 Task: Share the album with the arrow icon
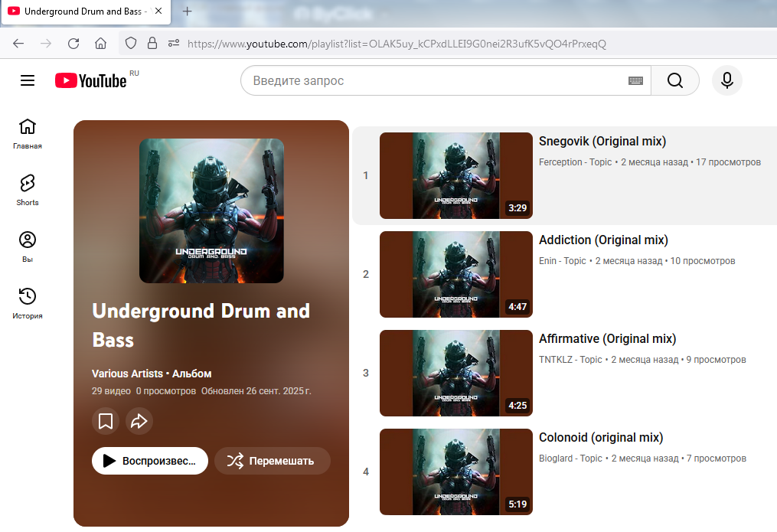139,421
